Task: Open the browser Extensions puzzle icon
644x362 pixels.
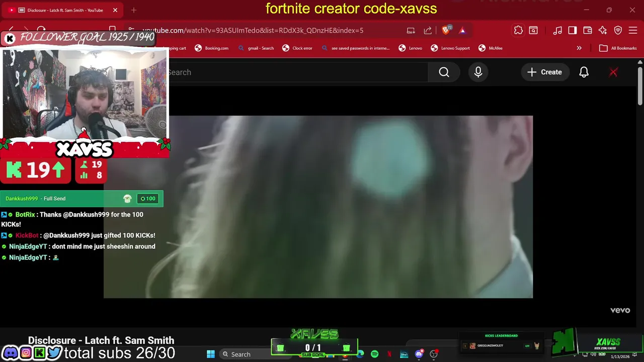Action: (x=518, y=31)
